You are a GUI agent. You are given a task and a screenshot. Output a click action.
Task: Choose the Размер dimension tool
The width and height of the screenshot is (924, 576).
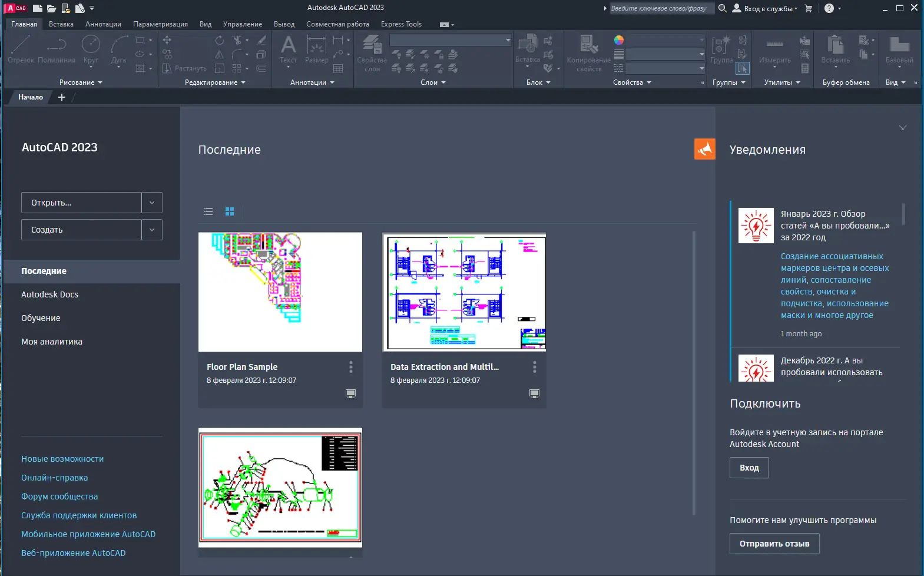click(316, 48)
